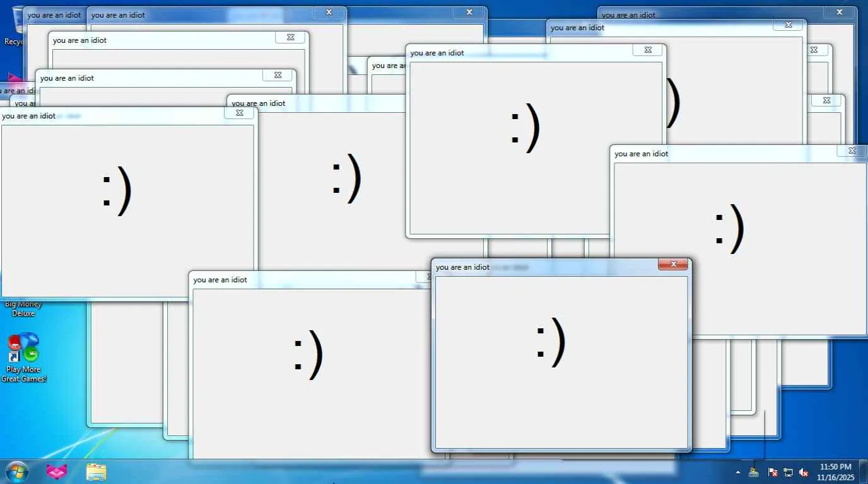Select the Recycle Bin desktop icon
The width and height of the screenshot is (868, 484).
pyautogui.click(x=14, y=26)
